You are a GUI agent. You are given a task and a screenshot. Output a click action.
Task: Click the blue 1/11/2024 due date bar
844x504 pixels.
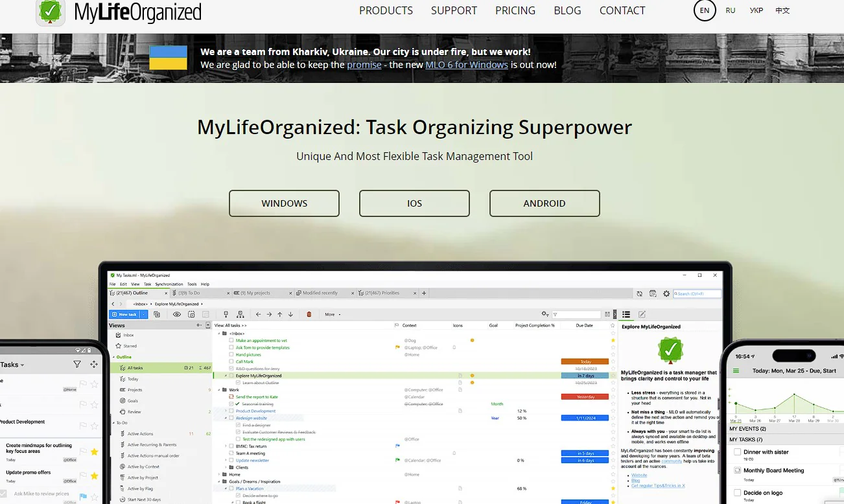[585, 418]
